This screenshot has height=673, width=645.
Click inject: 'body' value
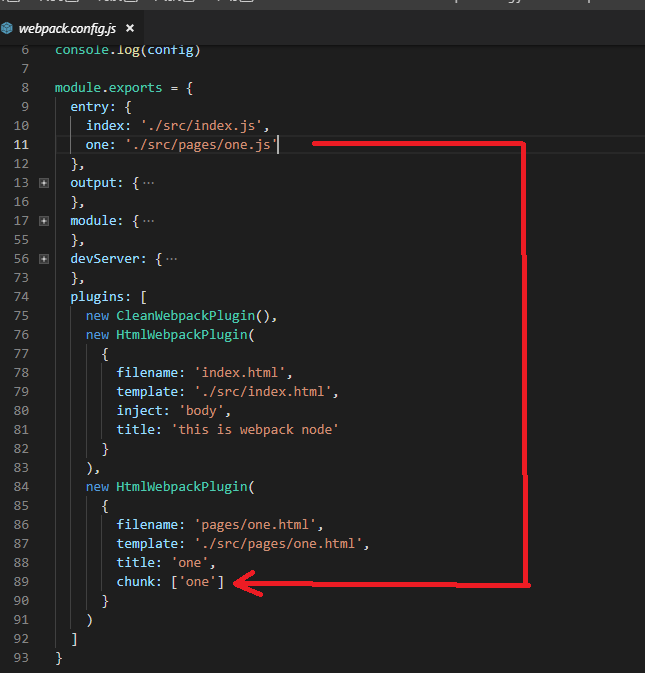[201, 411]
